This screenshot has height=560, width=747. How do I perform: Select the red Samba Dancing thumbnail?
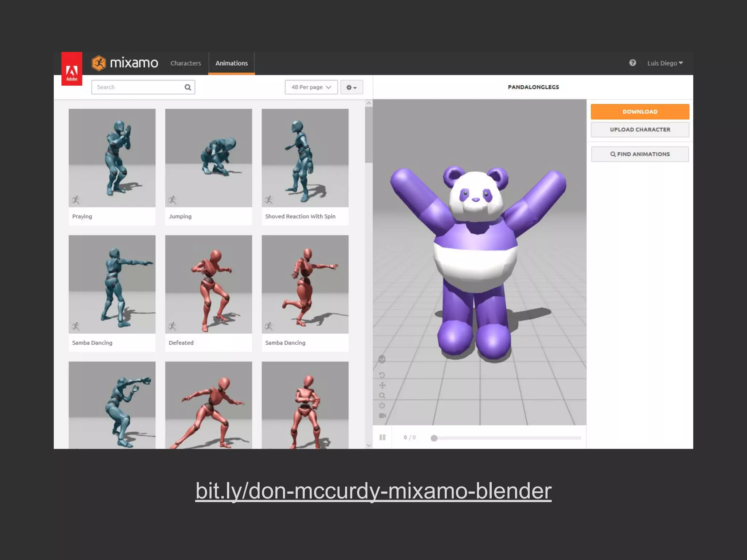(x=305, y=284)
